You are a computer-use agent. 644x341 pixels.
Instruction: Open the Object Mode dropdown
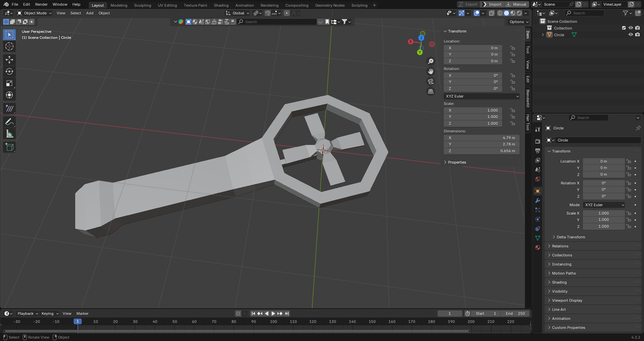pyautogui.click(x=35, y=13)
